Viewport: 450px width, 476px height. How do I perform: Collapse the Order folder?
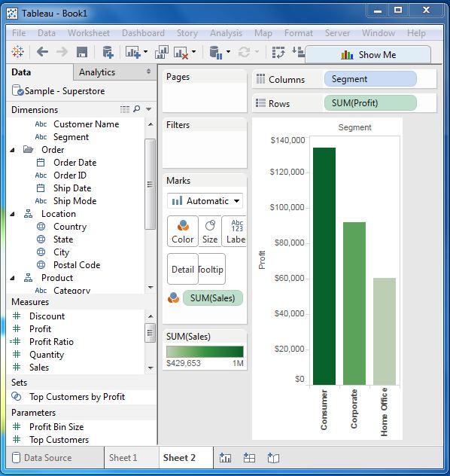(x=13, y=150)
